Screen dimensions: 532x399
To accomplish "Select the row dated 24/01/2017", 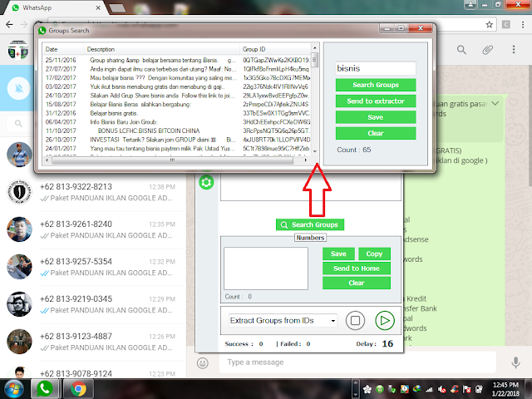I will (177, 148).
